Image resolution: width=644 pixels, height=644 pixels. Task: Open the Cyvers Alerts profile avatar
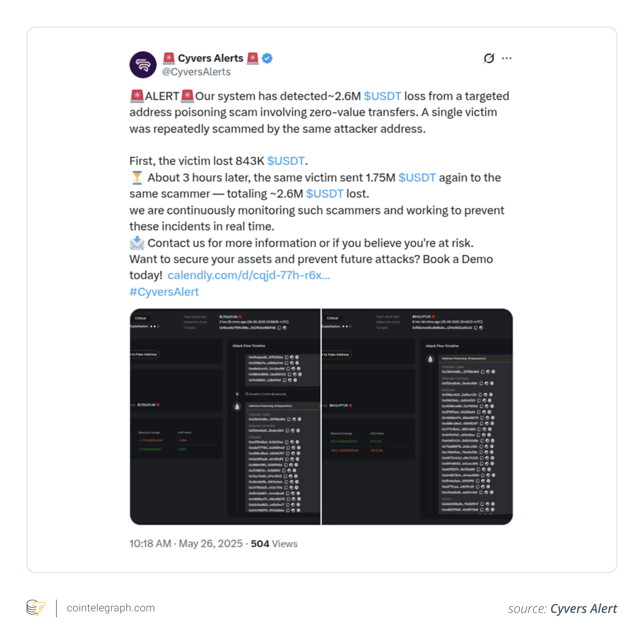pyautogui.click(x=143, y=65)
